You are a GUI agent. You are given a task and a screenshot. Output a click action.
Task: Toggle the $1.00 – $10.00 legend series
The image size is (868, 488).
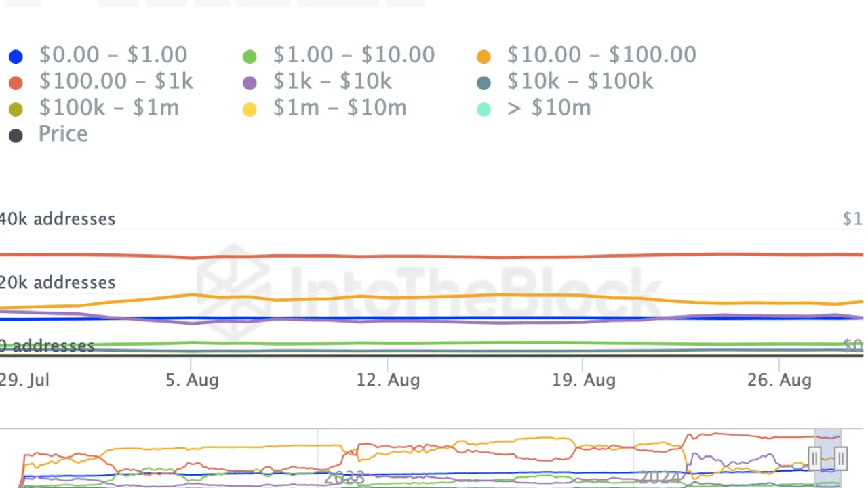[338, 56]
